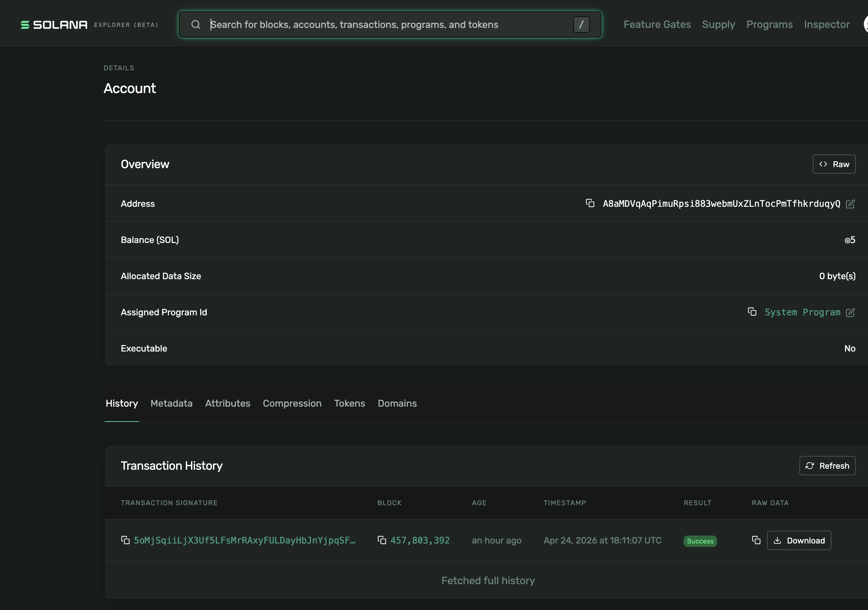
Task: Copy the account address
Action: pyautogui.click(x=591, y=203)
